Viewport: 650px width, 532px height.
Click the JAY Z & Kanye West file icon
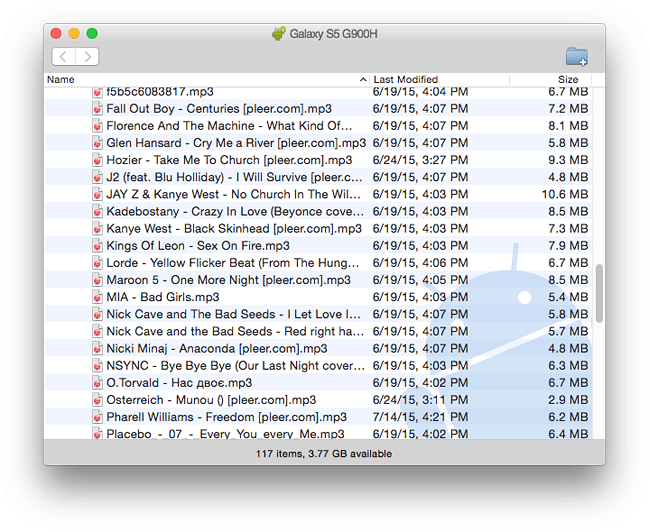click(97, 194)
